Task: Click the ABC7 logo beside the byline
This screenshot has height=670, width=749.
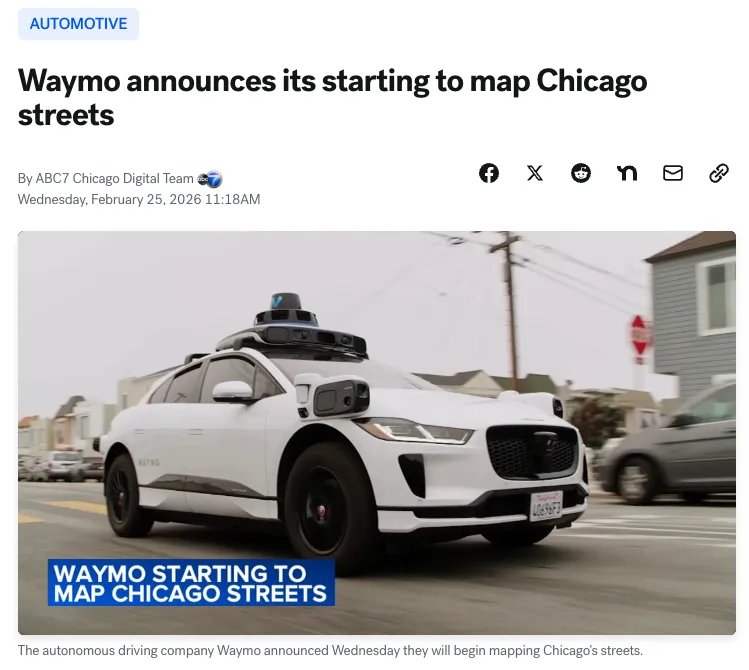Action: coord(210,179)
